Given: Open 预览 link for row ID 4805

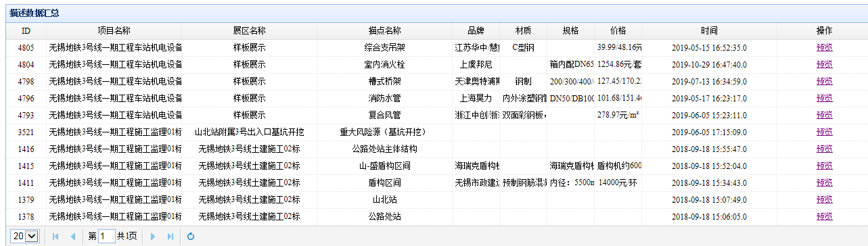Looking at the screenshot, I should (x=824, y=48).
